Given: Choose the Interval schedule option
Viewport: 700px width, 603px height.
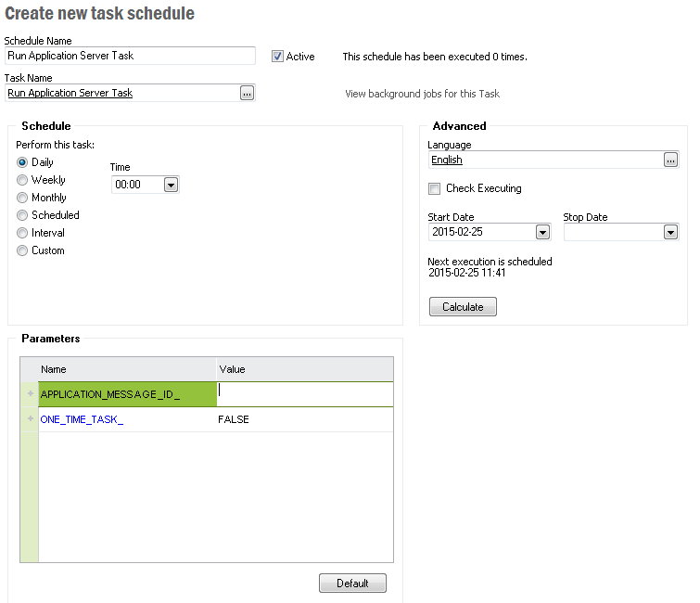Looking at the screenshot, I should (22, 233).
